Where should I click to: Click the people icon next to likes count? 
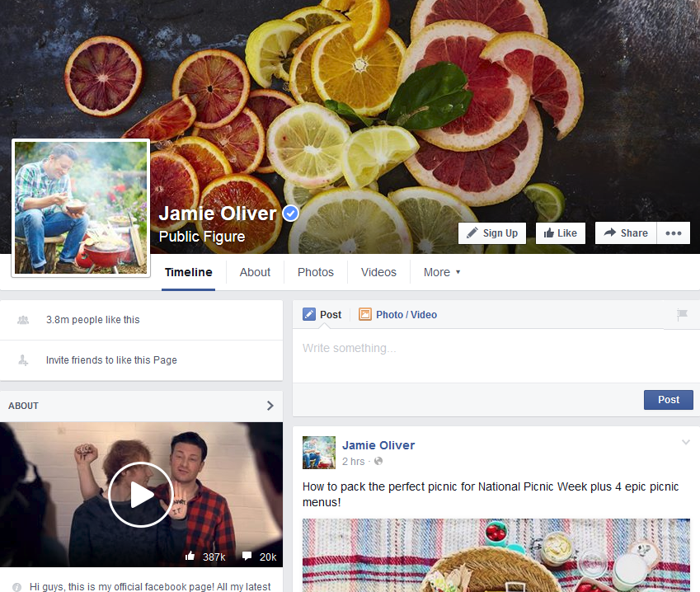coord(23,320)
